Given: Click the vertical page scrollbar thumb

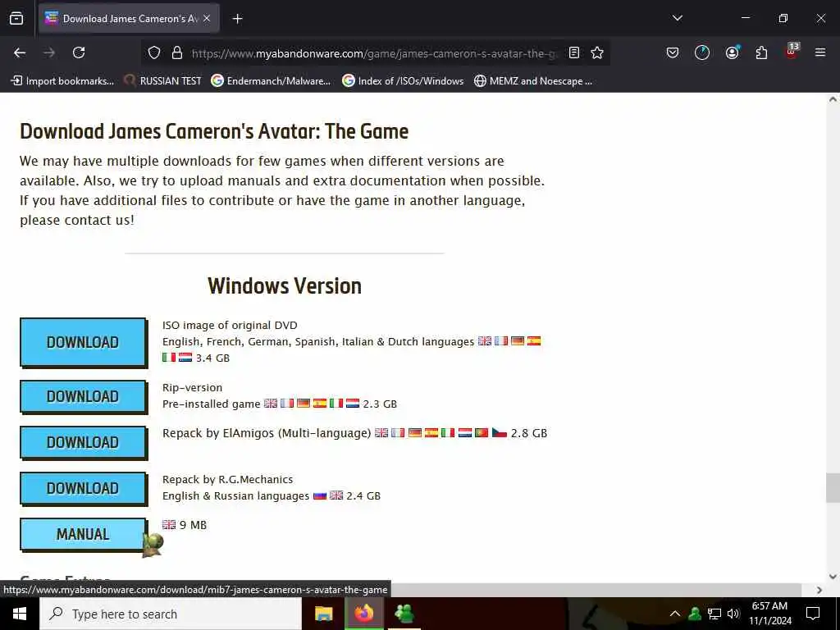Looking at the screenshot, I should [833, 488].
